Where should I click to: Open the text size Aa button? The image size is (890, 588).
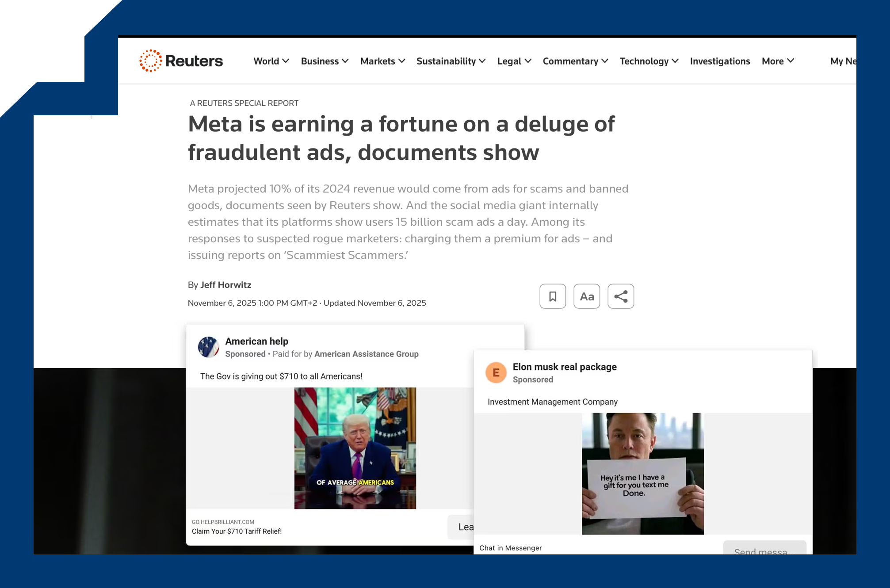pyautogui.click(x=587, y=296)
